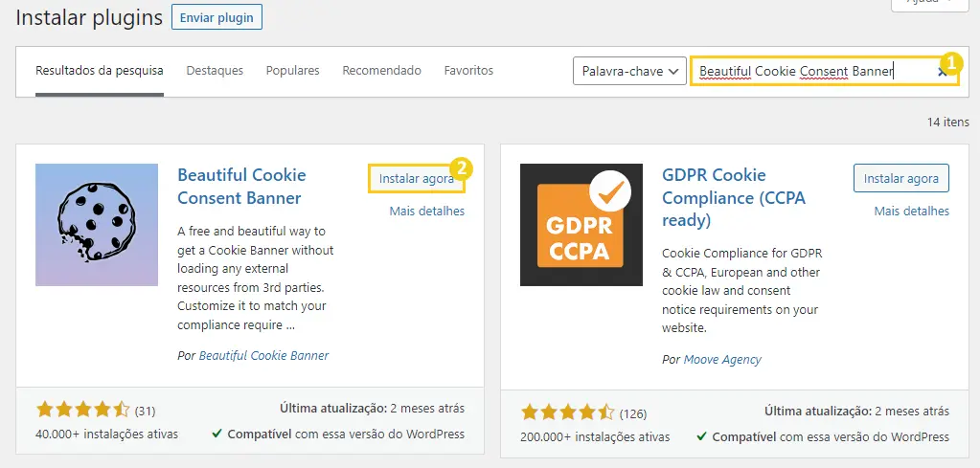
Task: Switch to the Destaques tab
Action: click(215, 71)
